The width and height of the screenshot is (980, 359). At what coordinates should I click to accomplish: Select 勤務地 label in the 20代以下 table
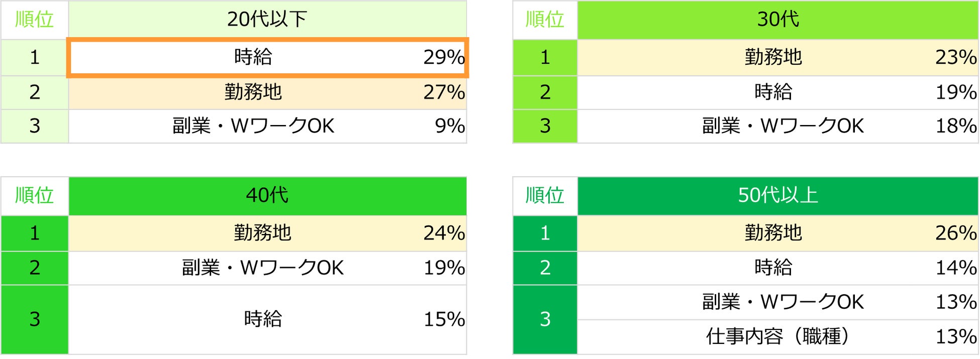tap(253, 92)
